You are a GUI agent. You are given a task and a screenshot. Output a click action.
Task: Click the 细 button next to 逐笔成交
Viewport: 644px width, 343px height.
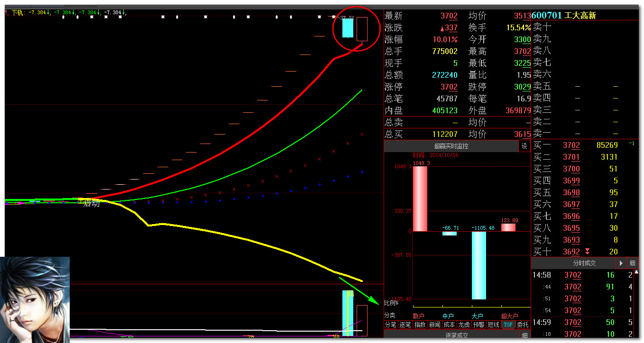pyautogui.click(x=525, y=335)
